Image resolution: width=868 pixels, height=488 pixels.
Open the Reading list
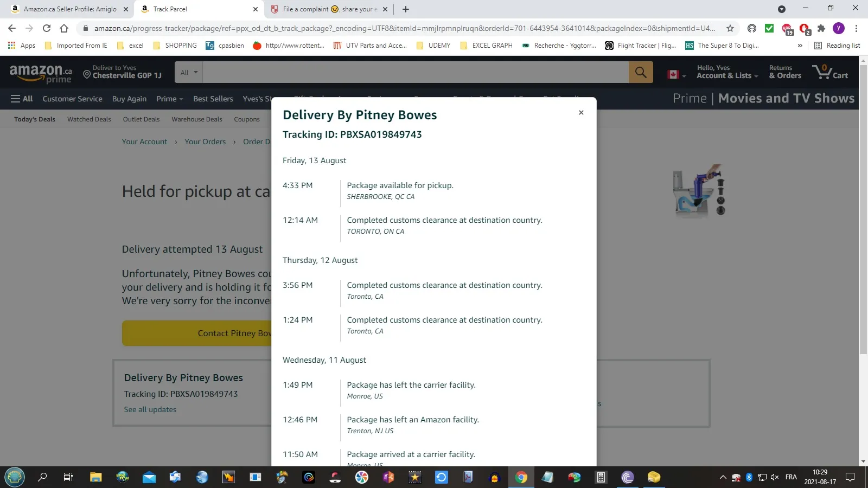(838, 46)
